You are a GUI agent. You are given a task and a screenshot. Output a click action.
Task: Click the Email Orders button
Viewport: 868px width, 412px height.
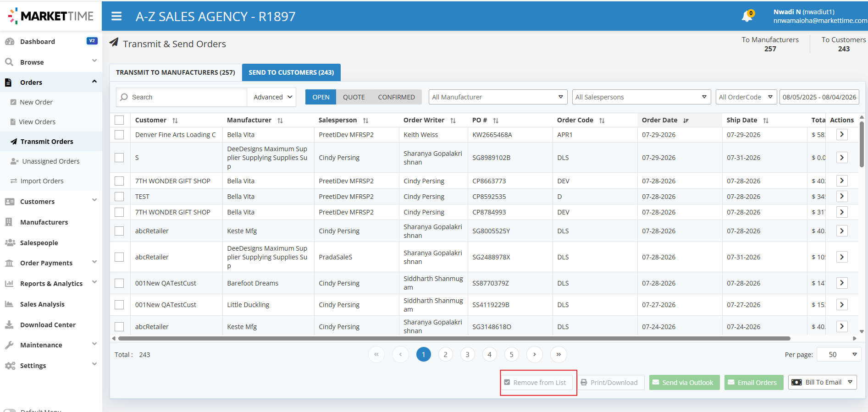[754, 383]
